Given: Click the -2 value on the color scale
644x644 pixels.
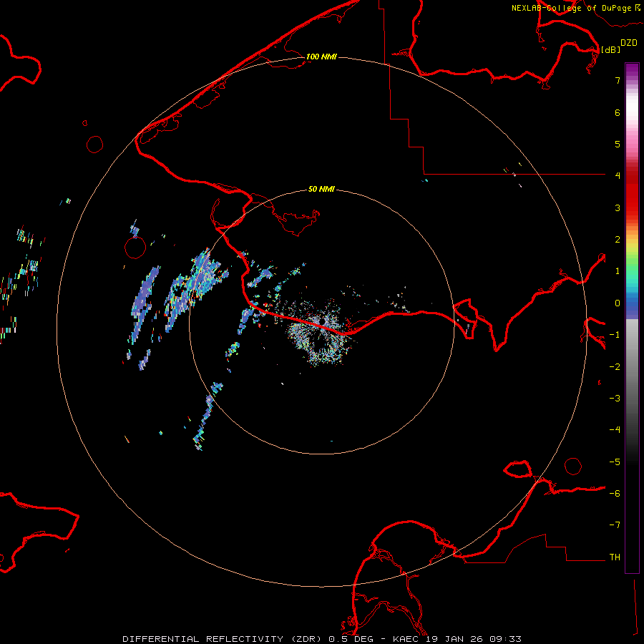Looking at the screenshot, I should click(x=615, y=367).
